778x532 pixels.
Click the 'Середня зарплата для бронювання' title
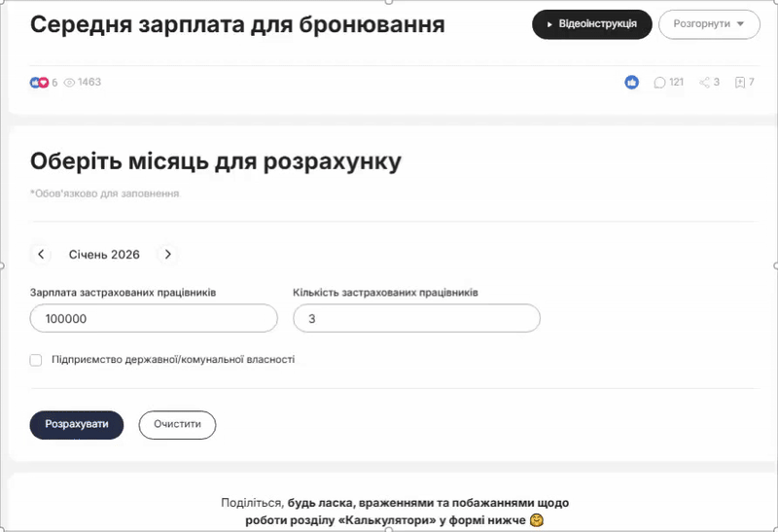click(237, 25)
